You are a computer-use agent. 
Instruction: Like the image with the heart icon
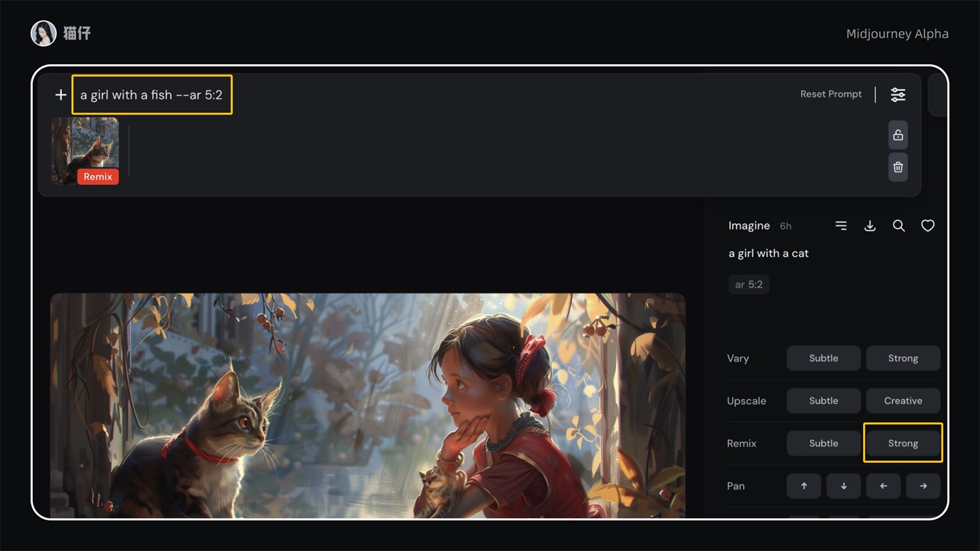pyautogui.click(x=928, y=225)
